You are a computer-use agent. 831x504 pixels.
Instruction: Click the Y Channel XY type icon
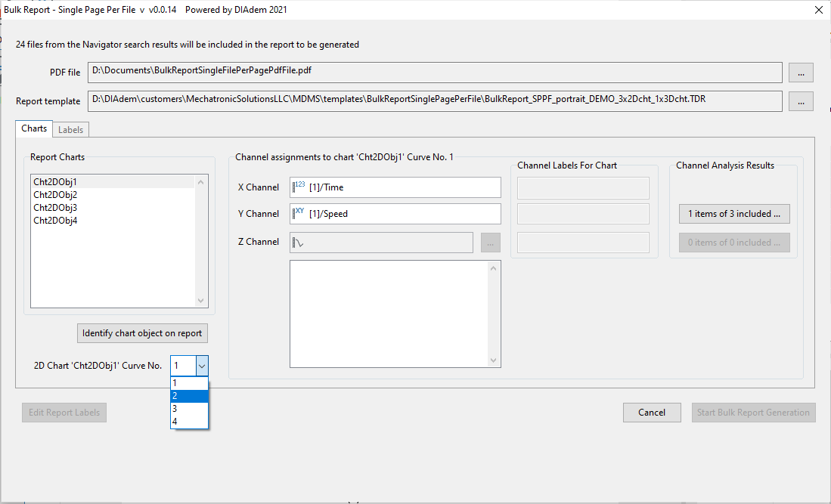(x=299, y=214)
